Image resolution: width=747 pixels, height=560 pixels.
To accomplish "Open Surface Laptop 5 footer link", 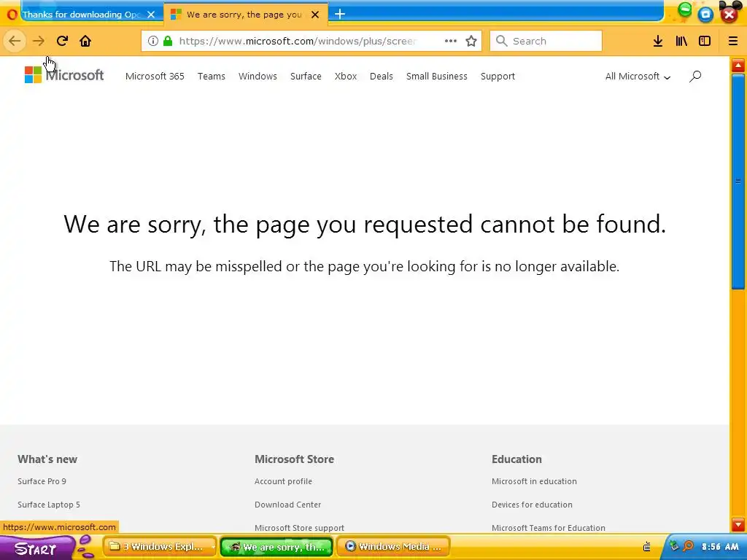I will coord(49,505).
